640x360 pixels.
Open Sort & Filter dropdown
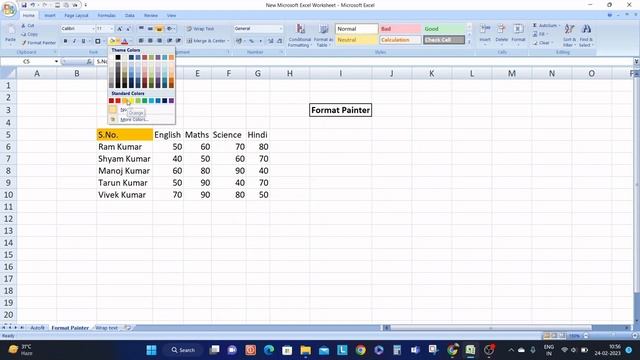569,35
